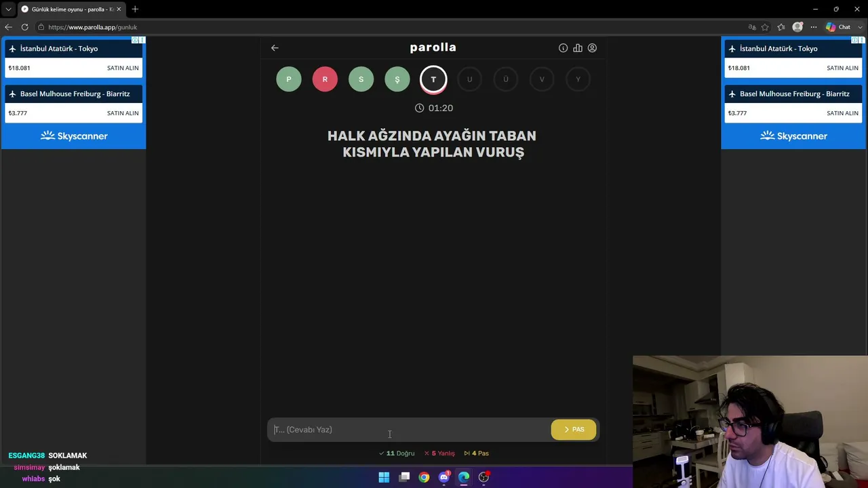Click the right ad's info icon
This screenshot has height=488, width=868.
tap(854, 41)
